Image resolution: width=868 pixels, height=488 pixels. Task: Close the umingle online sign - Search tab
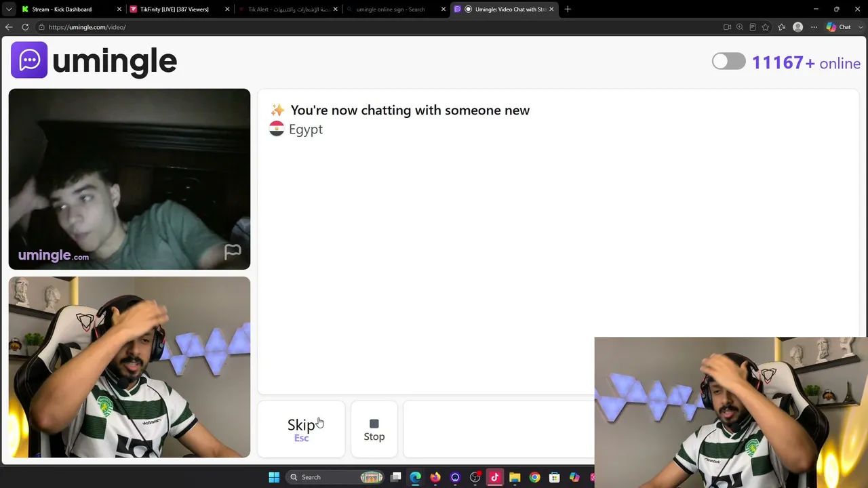[443, 9]
